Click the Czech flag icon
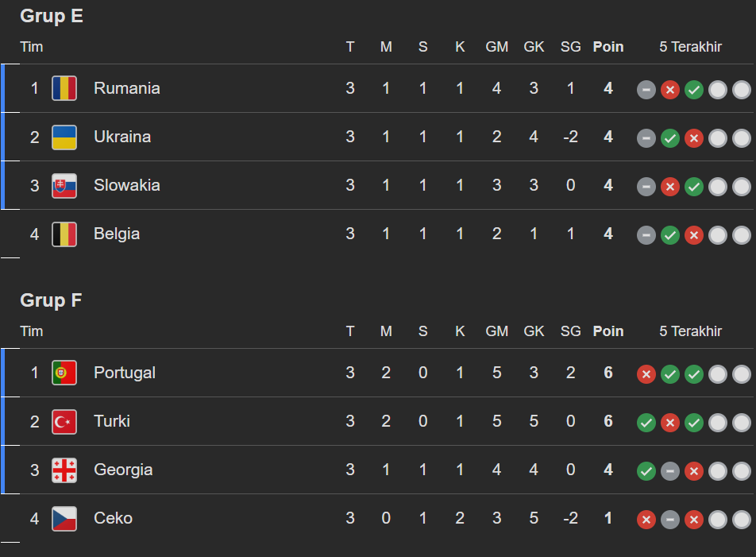756x557 pixels. click(64, 518)
